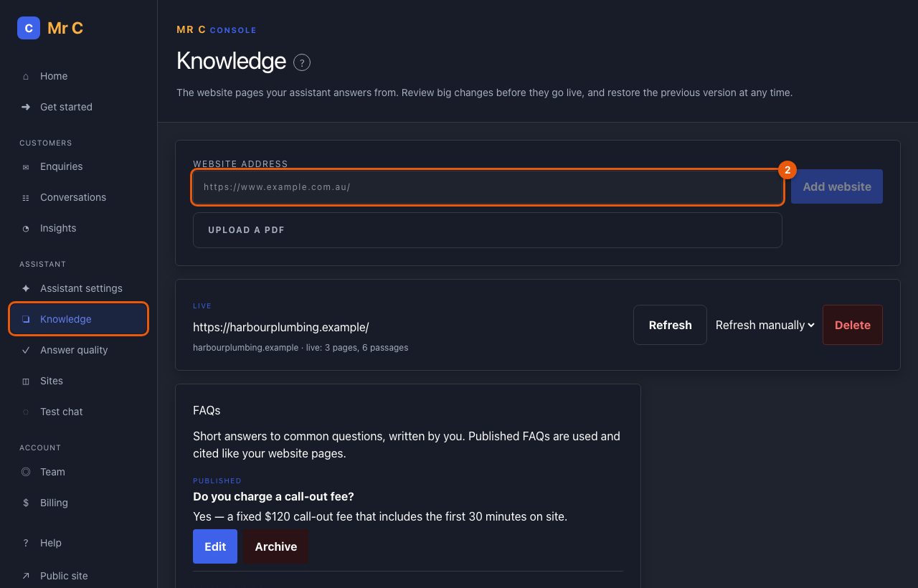Click the Billing dollar icon
Viewport: 918px width, 588px height.
click(26, 503)
